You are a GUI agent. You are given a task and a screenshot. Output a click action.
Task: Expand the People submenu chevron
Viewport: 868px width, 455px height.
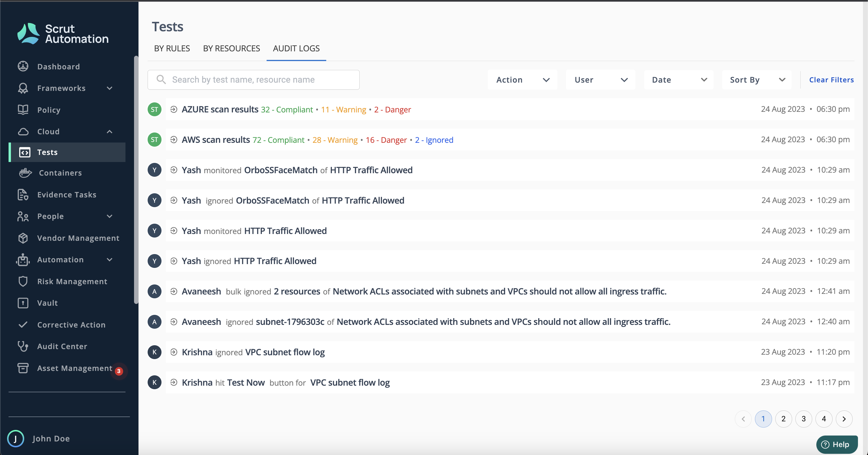tap(110, 216)
